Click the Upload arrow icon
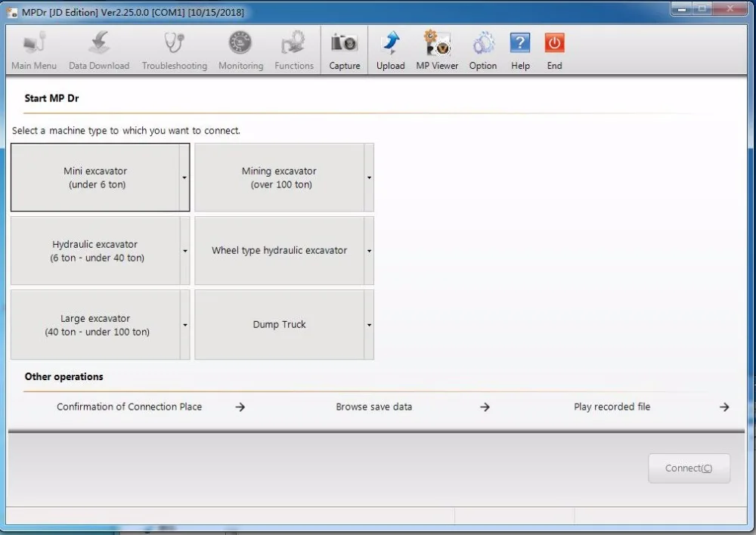This screenshot has height=535, width=756. 390,50
